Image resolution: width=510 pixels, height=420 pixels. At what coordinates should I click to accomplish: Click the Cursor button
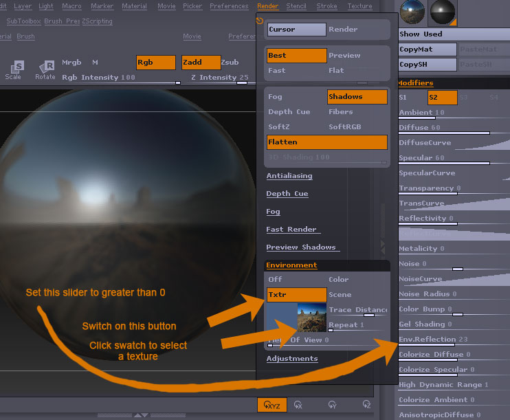click(x=297, y=30)
